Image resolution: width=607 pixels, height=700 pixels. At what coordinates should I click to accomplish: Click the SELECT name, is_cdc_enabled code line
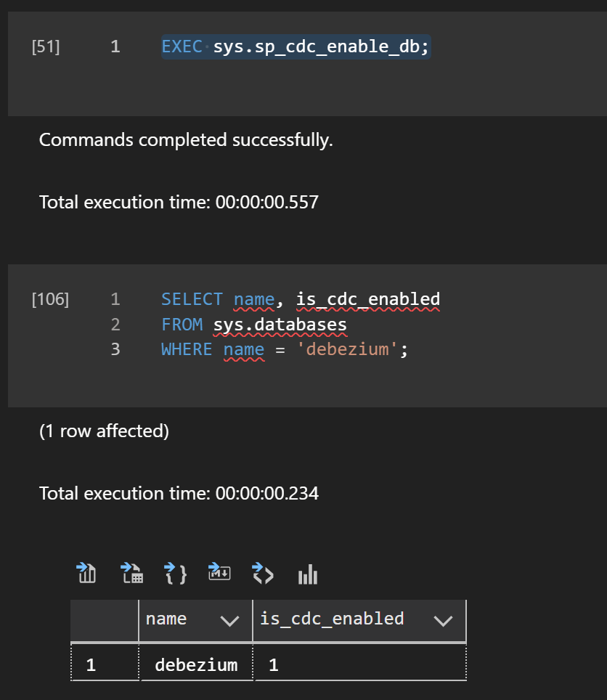(x=301, y=300)
